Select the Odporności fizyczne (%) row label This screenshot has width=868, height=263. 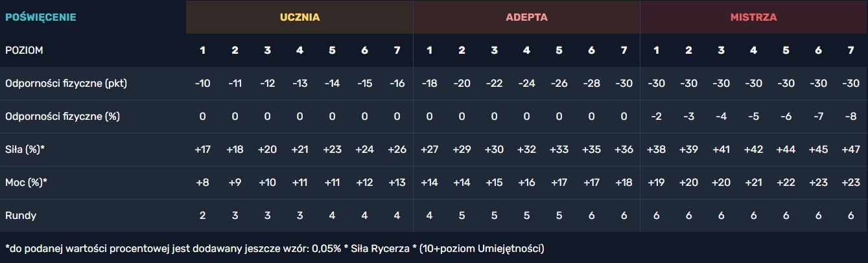click(x=62, y=117)
